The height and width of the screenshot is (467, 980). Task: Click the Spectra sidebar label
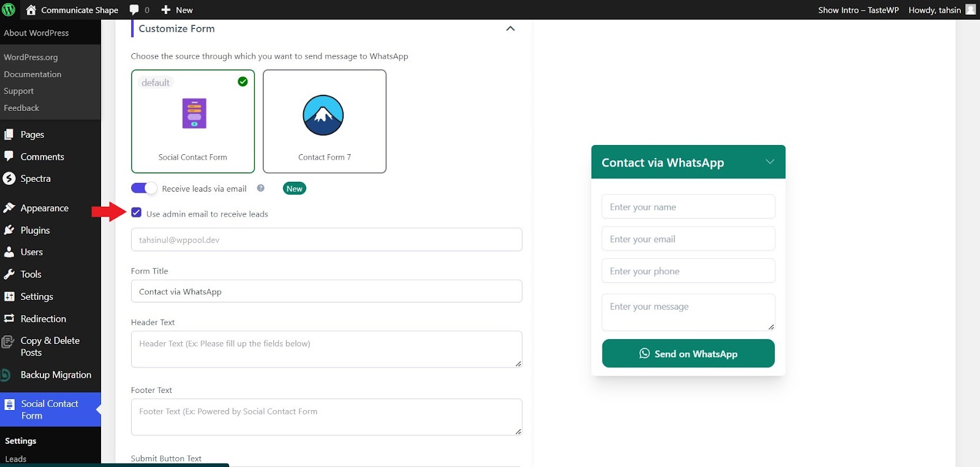pos(36,179)
